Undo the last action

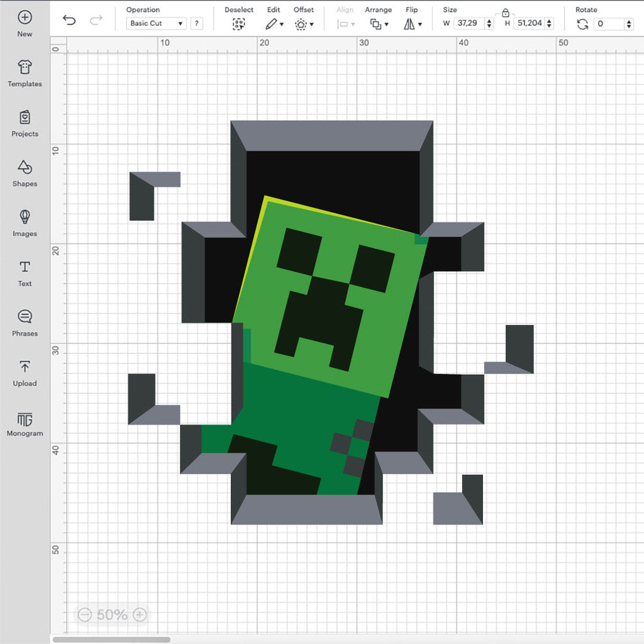(x=69, y=21)
